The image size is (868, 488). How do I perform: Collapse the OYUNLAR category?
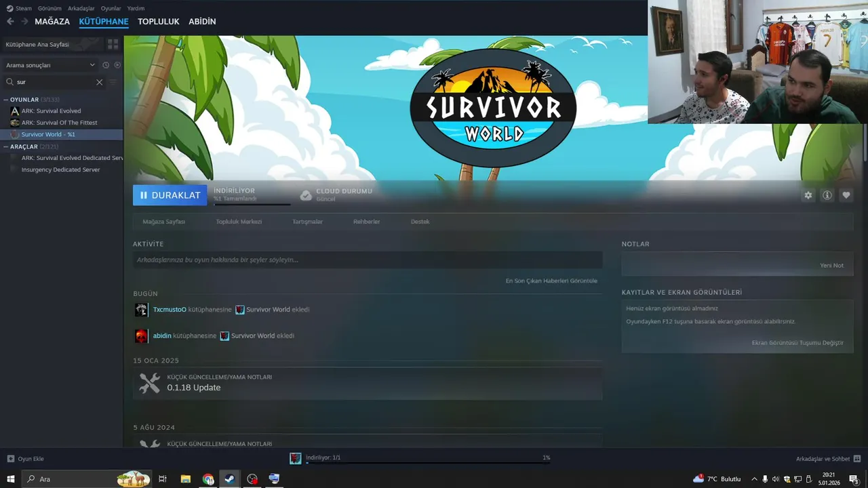coord(5,100)
